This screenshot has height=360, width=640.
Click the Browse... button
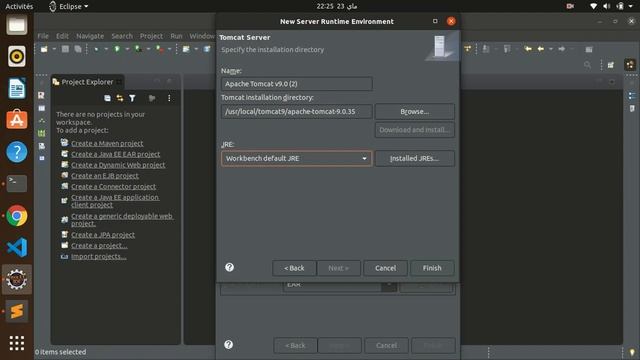(414, 111)
